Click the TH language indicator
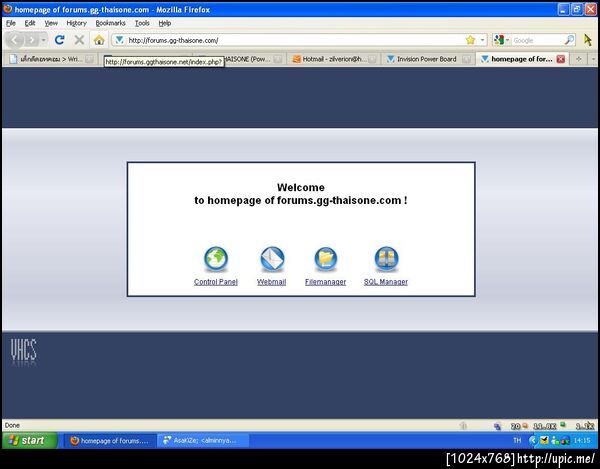This screenshot has height=469, width=600. point(517,441)
